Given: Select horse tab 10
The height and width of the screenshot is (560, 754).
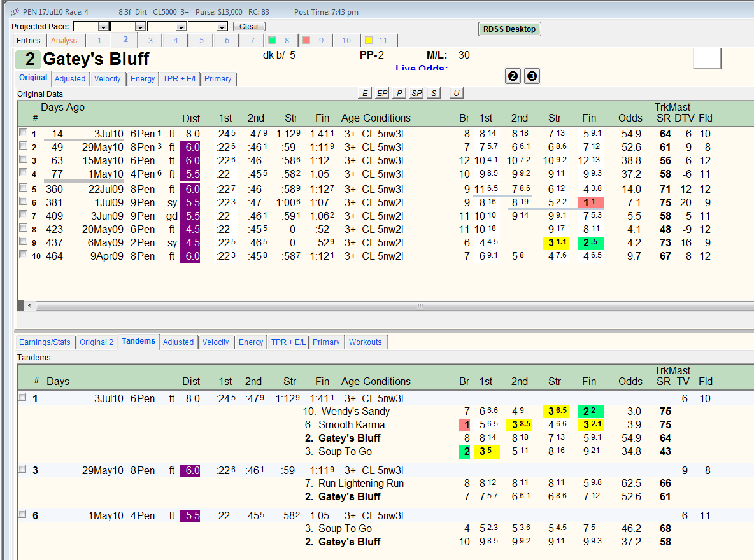Looking at the screenshot, I should click(346, 40).
